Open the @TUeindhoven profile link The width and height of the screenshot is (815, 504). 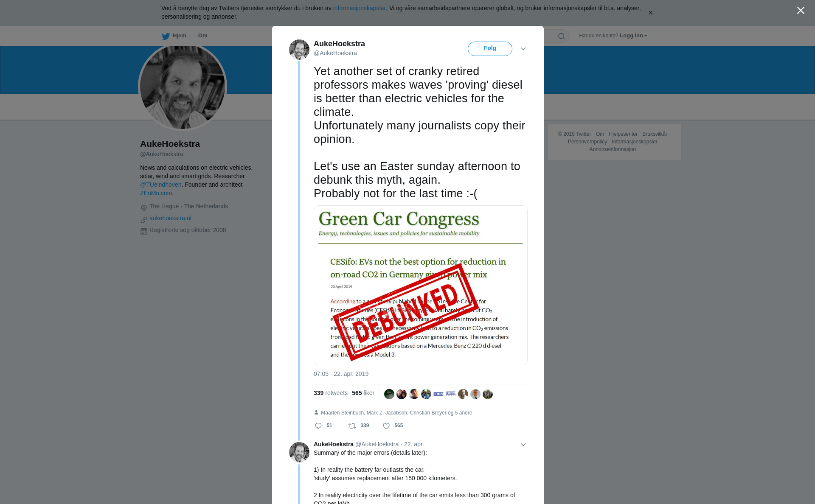point(161,185)
